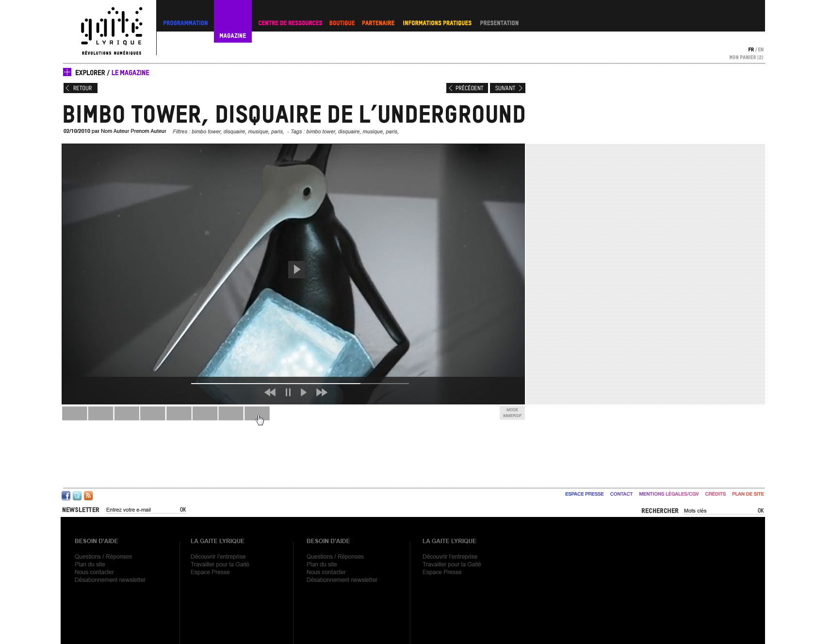
Task: Click the purple plus Explorer icon
Action: click(67, 72)
